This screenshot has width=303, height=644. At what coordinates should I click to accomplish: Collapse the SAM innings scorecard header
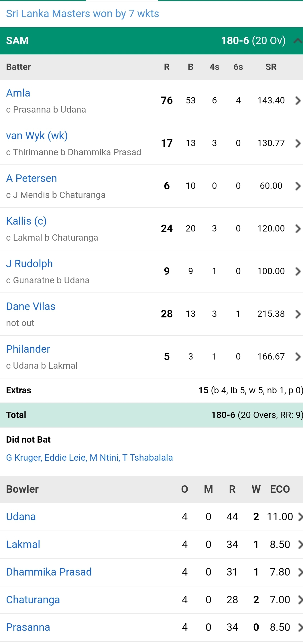pyautogui.click(x=298, y=41)
